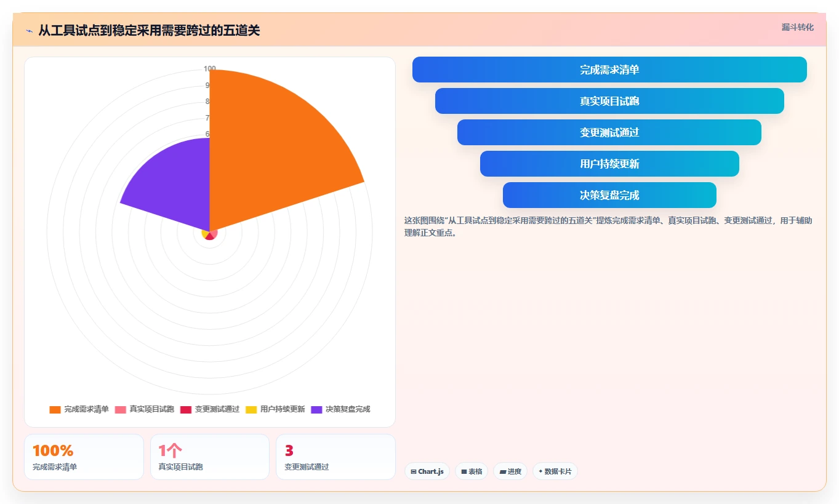The width and height of the screenshot is (839, 504).
Task: Open the 100% 完成需求清单 data card
Action: (84, 457)
